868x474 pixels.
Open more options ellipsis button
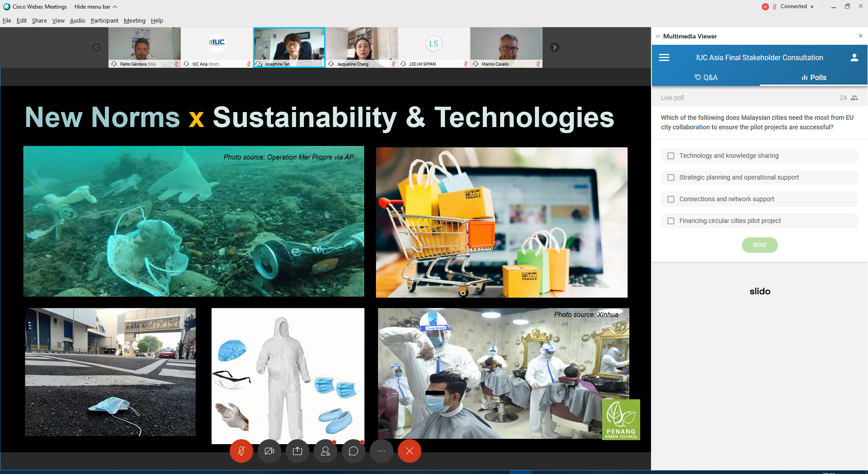point(382,451)
